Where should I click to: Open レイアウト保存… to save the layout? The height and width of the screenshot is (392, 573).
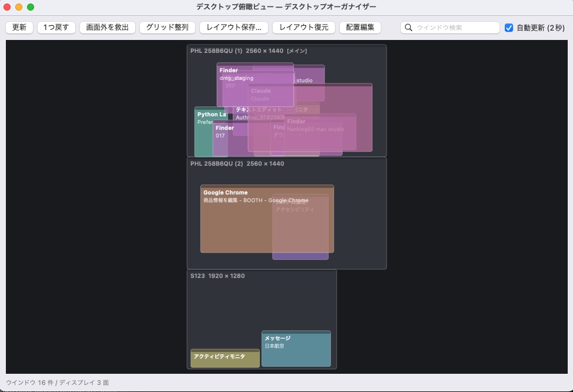point(234,28)
